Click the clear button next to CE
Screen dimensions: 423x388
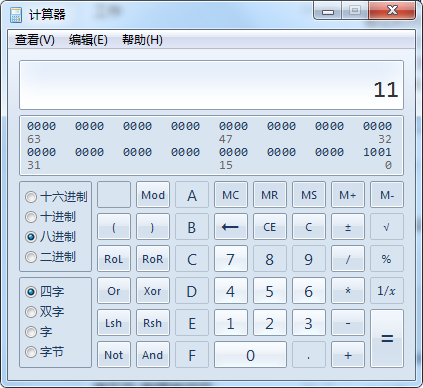(309, 227)
